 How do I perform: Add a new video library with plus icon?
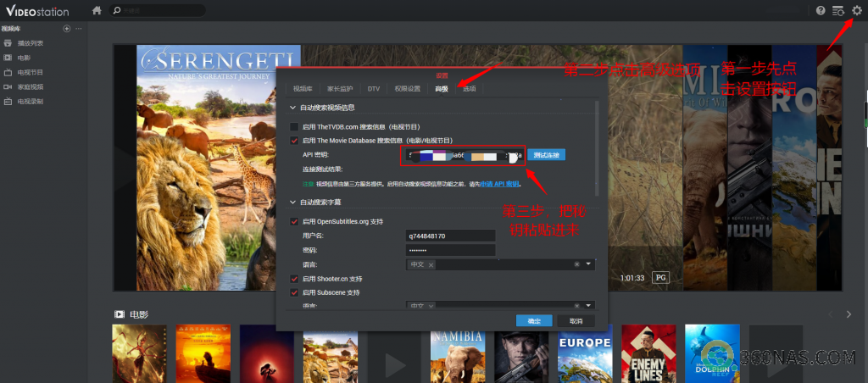coord(67,29)
